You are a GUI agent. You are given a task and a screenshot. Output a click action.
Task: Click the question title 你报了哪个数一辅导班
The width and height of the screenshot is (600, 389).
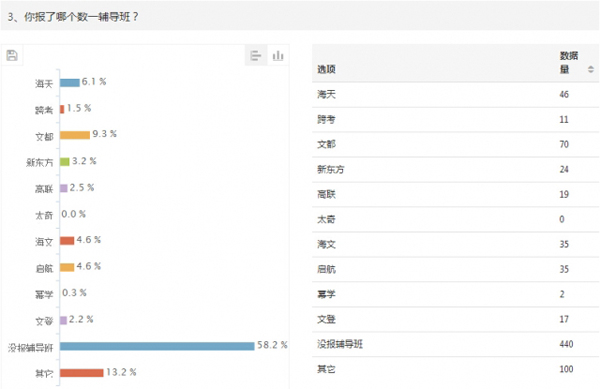coord(81,17)
